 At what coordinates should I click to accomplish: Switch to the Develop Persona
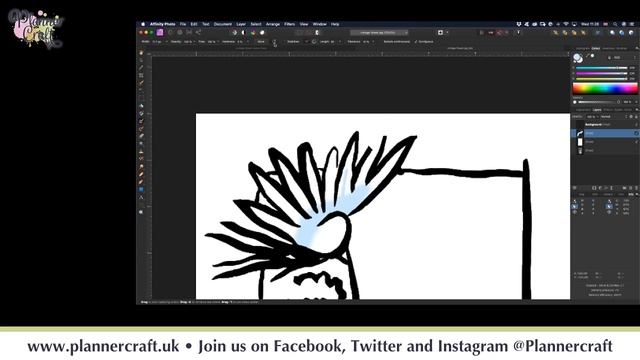click(180, 33)
